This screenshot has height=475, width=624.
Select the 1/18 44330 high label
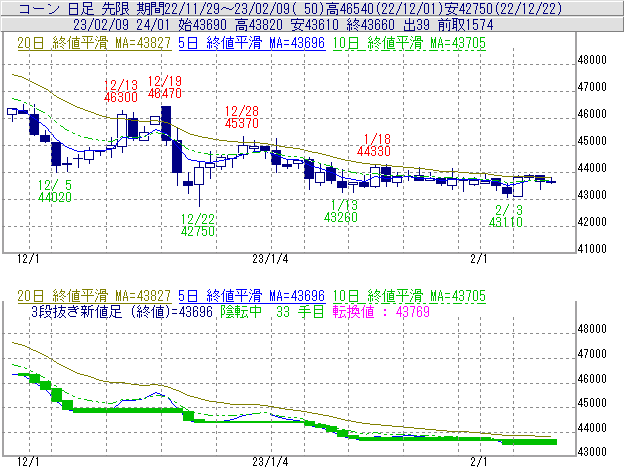click(374, 145)
